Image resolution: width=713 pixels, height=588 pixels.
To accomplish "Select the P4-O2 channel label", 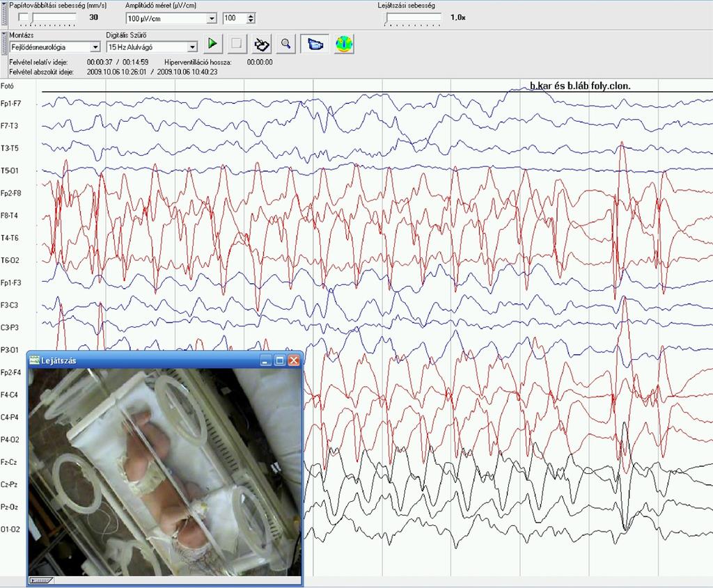I will [x=10, y=440].
